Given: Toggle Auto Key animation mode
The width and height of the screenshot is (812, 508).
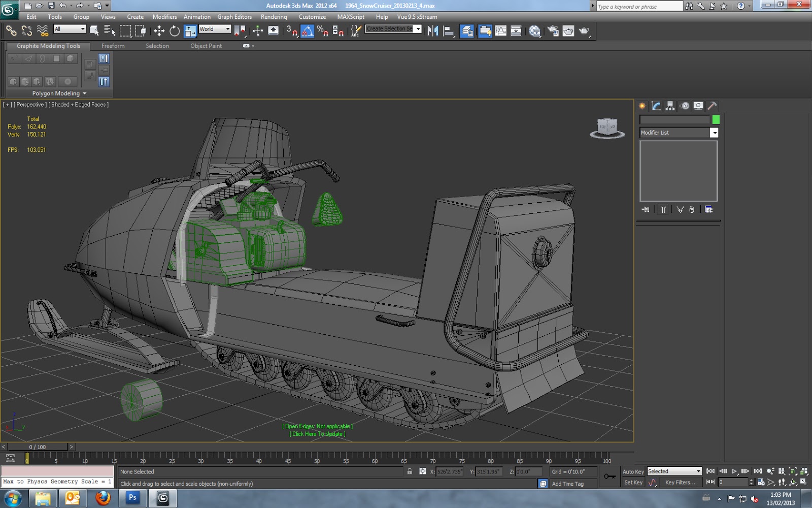Looking at the screenshot, I should pyautogui.click(x=633, y=471).
